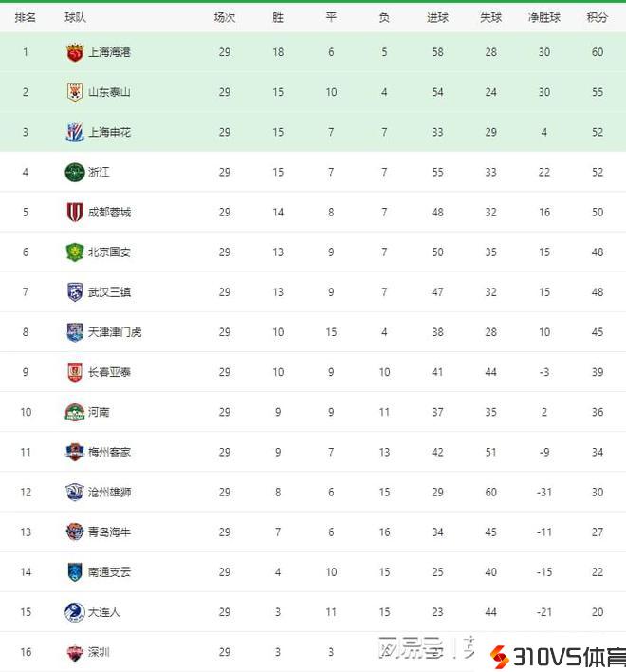Open the 青岛海牛 team name link
The height and width of the screenshot is (672, 626).
(109, 532)
